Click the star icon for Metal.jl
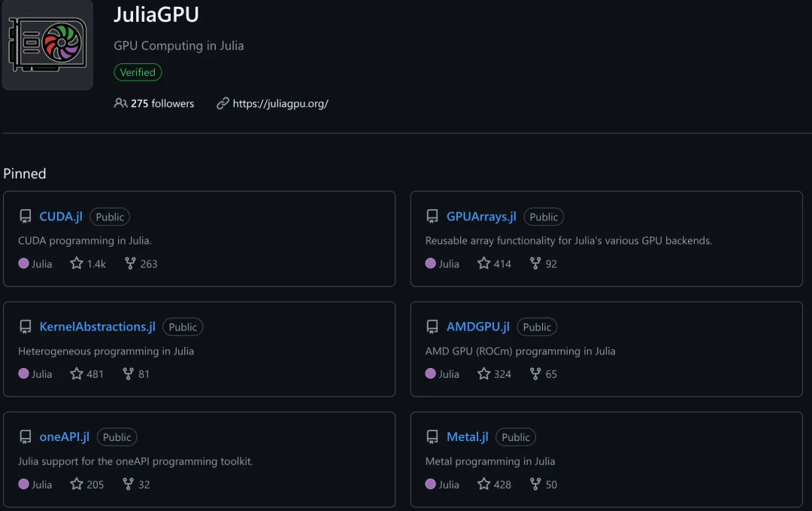The image size is (812, 511). [x=484, y=485]
